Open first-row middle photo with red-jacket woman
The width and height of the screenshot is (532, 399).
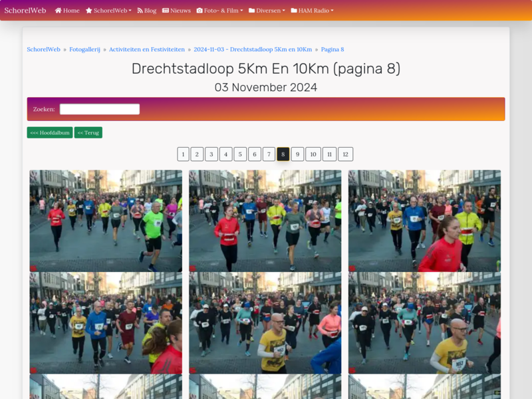265,221
